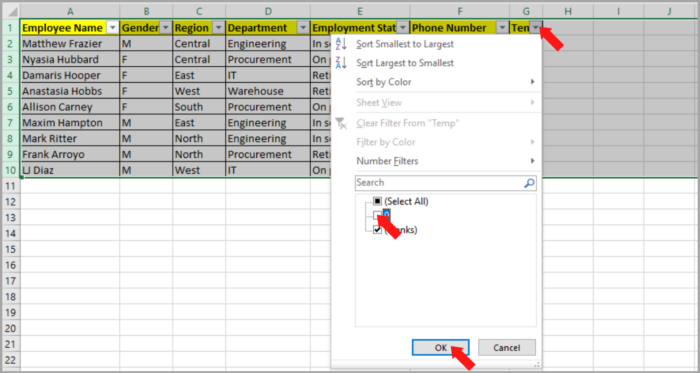Select cell Maxim Hampton

point(70,123)
